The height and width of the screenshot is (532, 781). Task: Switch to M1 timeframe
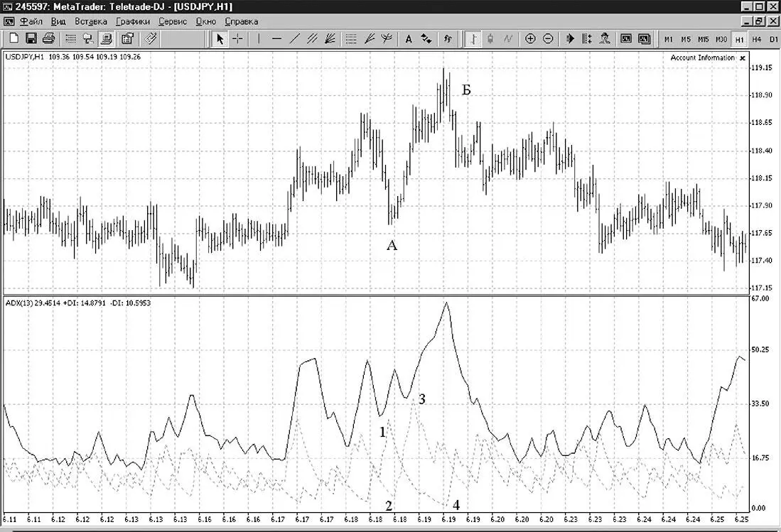point(669,39)
